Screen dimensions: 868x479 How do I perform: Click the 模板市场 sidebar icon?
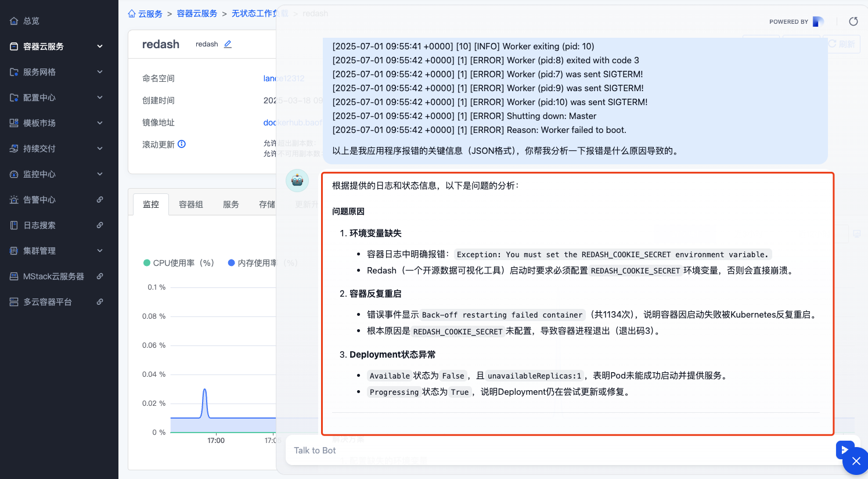pyautogui.click(x=14, y=123)
